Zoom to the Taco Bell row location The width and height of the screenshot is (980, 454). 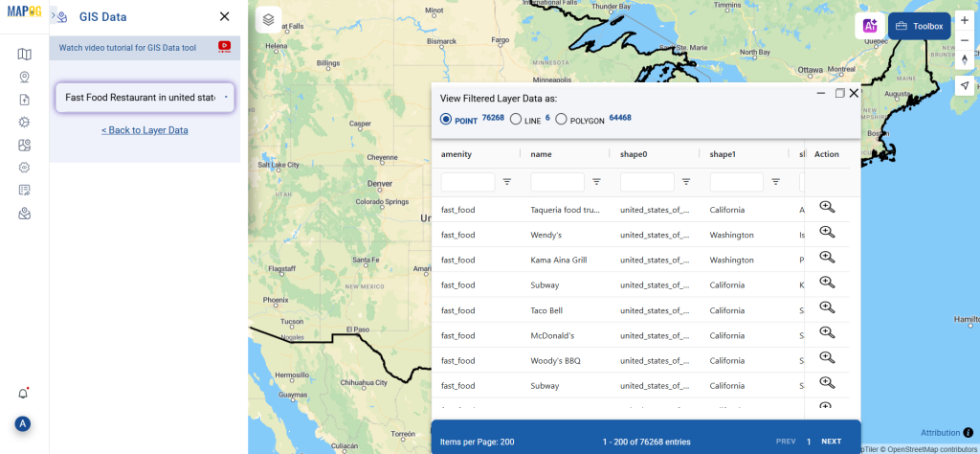tap(827, 308)
